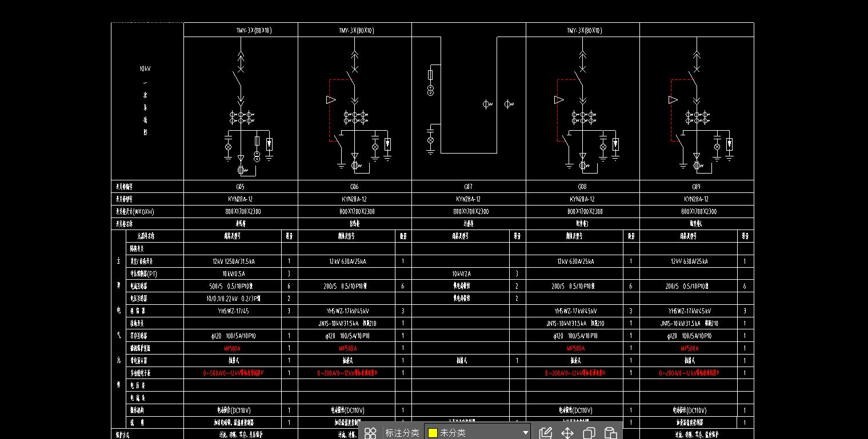Click KYN28A-12 under the G05 column
Viewport: 868px width, 439px height.
tap(241, 199)
